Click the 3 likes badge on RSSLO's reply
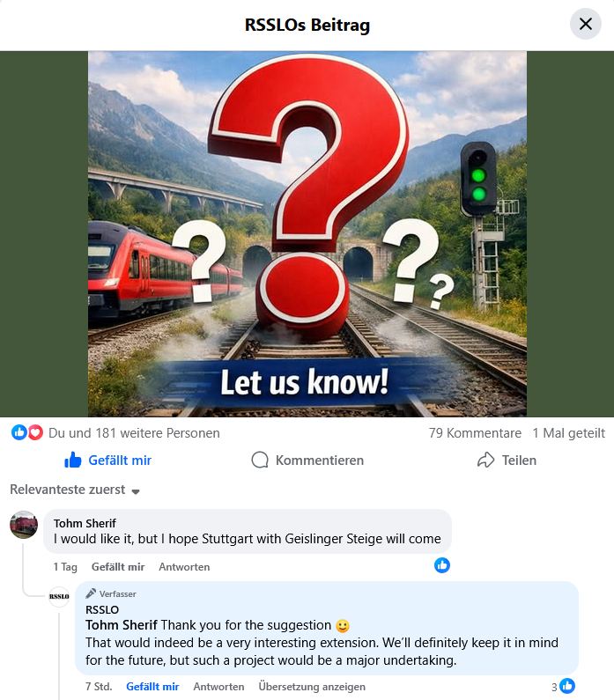The width and height of the screenshot is (614, 700). click(563, 686)
